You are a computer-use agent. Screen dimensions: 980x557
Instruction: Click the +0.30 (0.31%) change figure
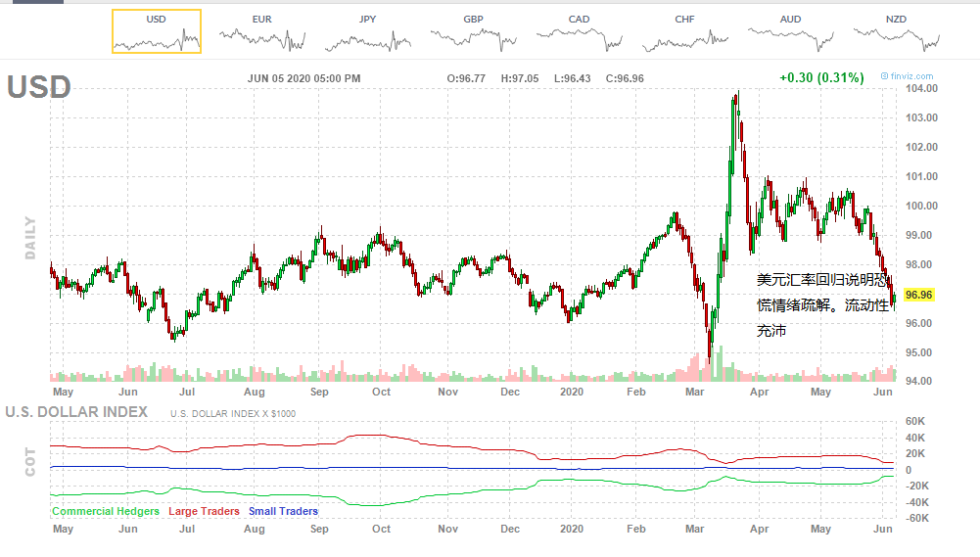(x=821, y=77)
